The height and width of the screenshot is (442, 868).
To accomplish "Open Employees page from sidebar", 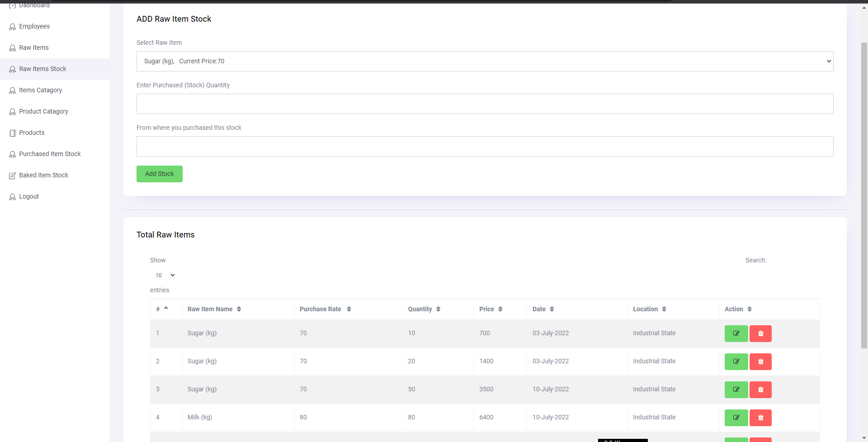I will click(34, 26).
